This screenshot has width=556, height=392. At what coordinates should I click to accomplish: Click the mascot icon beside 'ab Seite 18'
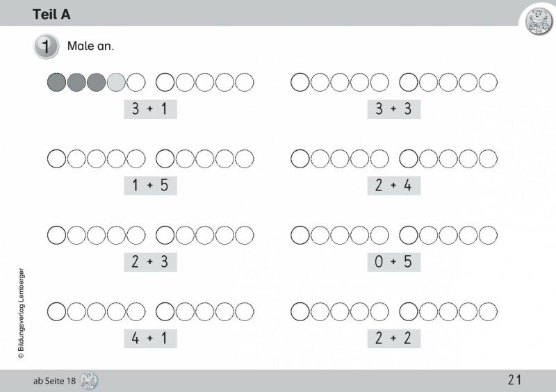tap(90, 380)
